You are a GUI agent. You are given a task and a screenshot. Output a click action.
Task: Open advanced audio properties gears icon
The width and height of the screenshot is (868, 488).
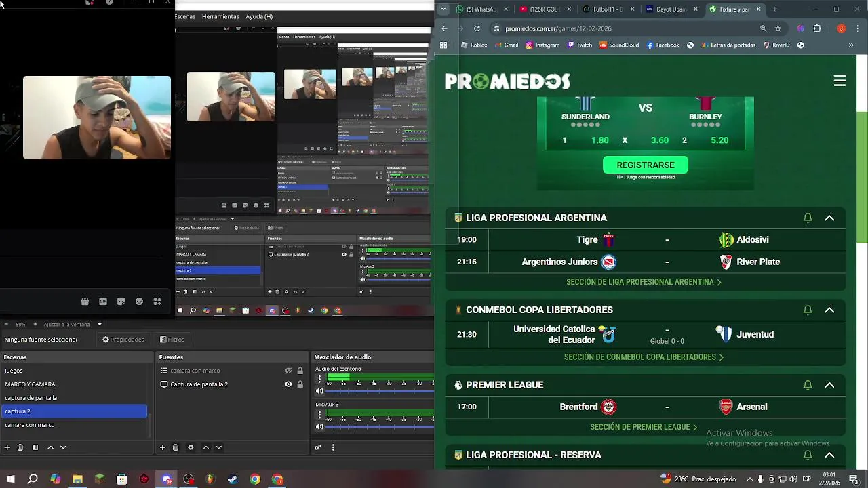pyautogui.click(x=317, y=447)
